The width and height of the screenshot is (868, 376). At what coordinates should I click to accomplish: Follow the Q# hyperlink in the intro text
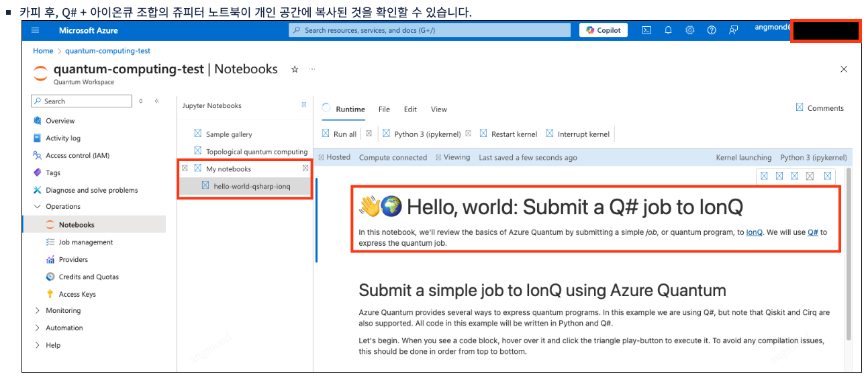tap(813, 232)
